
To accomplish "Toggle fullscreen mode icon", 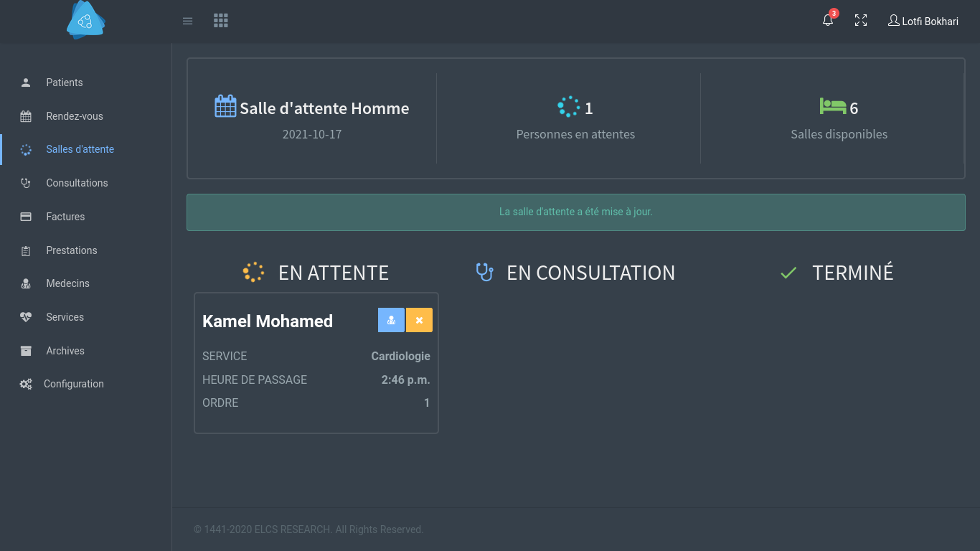I will [861, 21].
